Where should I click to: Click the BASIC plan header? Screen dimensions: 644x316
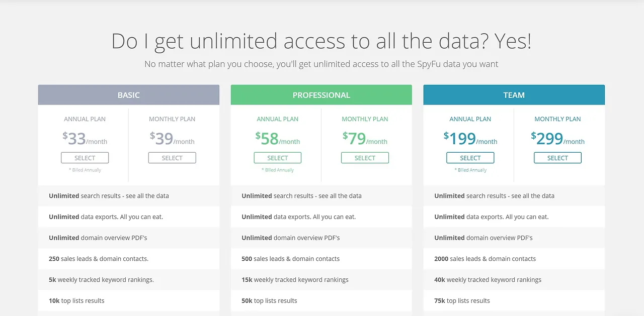click(129, 95)
